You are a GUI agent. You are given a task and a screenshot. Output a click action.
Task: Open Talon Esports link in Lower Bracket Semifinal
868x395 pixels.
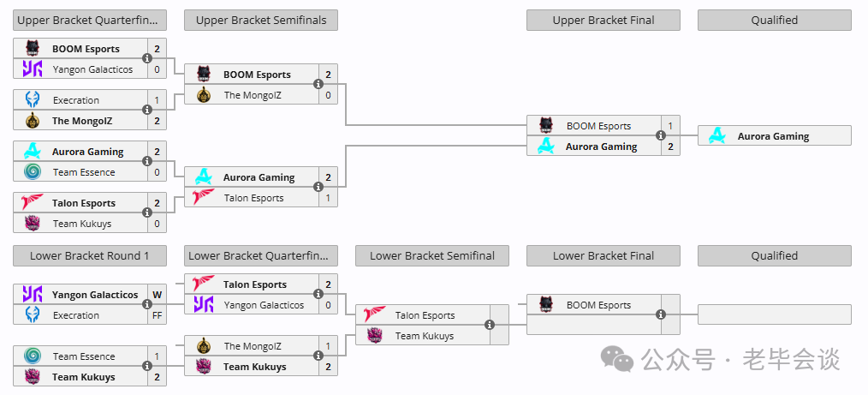[425, 315]
